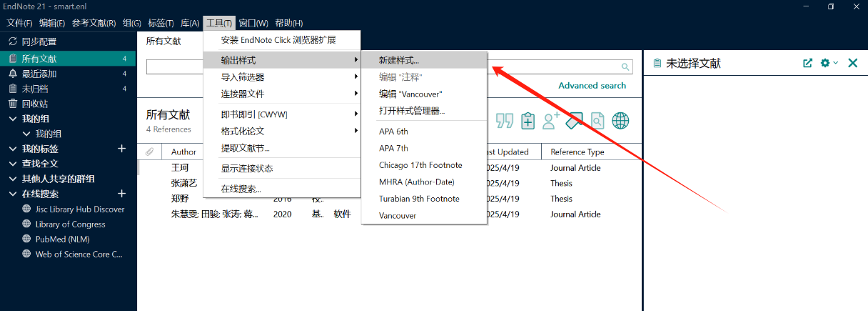Expand the 导入筛选器 submenu
The image size is (868, 311).
pos(282,76)
